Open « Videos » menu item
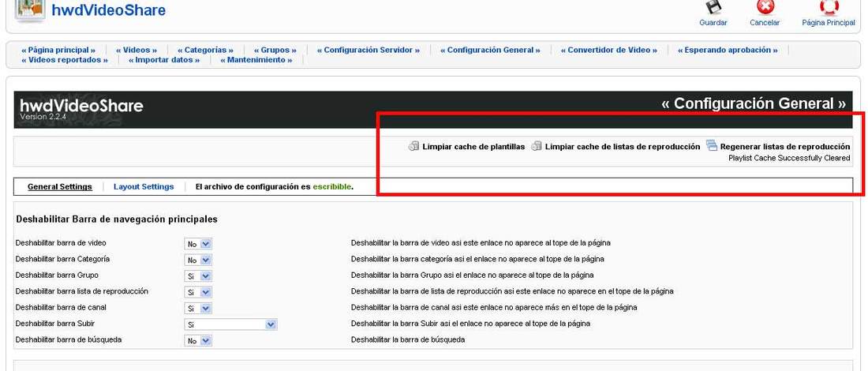This screenshot has height=371, width=868. 137,50
